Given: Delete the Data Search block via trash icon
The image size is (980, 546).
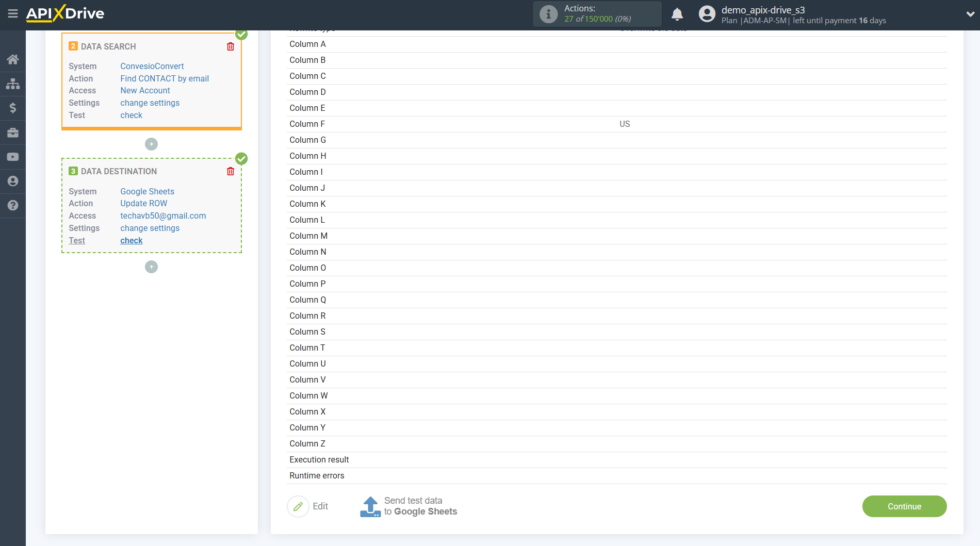Looking at the screenshot, I should (231, 46).
